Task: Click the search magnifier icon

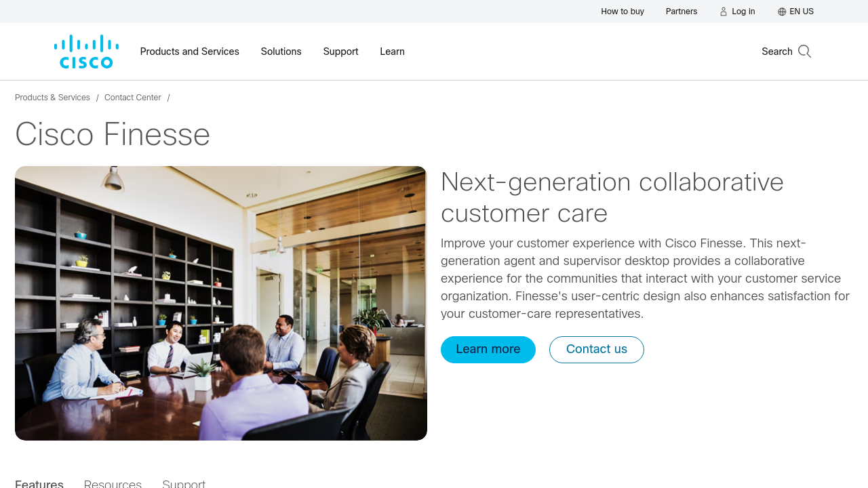Action: tap(805, 52)
